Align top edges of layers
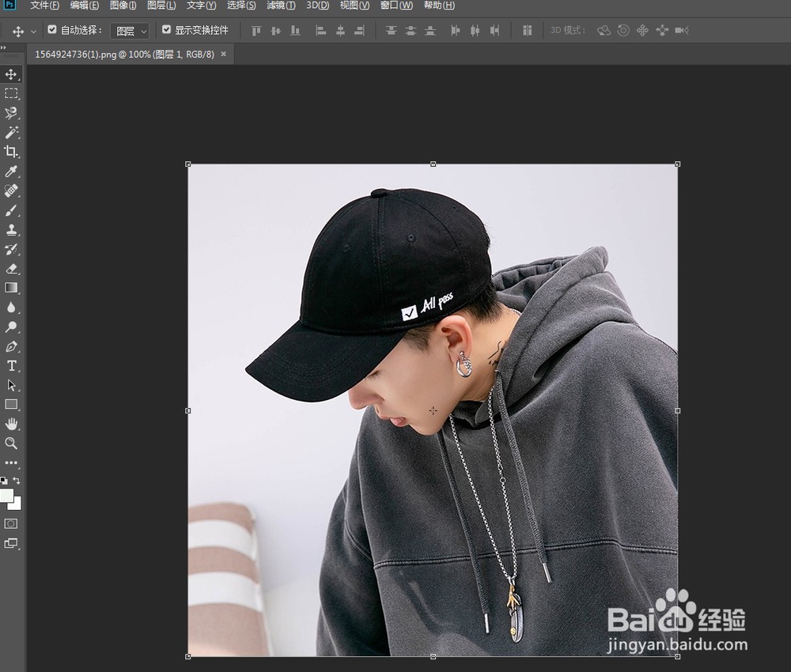791x672 pixels. [256, 31]
